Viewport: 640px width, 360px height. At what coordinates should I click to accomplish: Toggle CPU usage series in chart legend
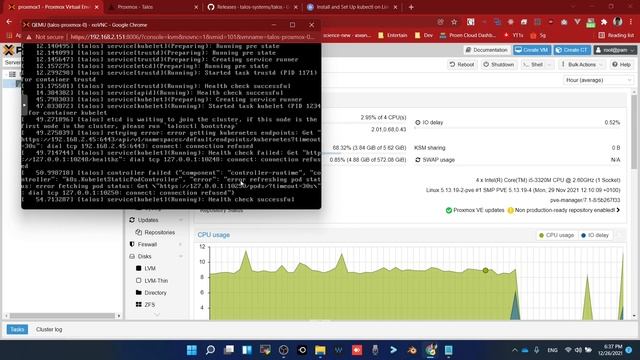(557, 235)
